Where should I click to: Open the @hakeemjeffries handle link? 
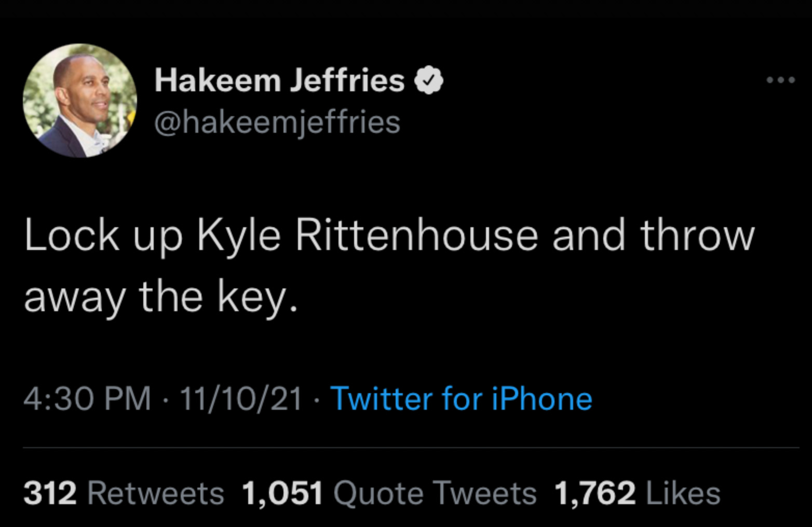[x=277, y=122]
